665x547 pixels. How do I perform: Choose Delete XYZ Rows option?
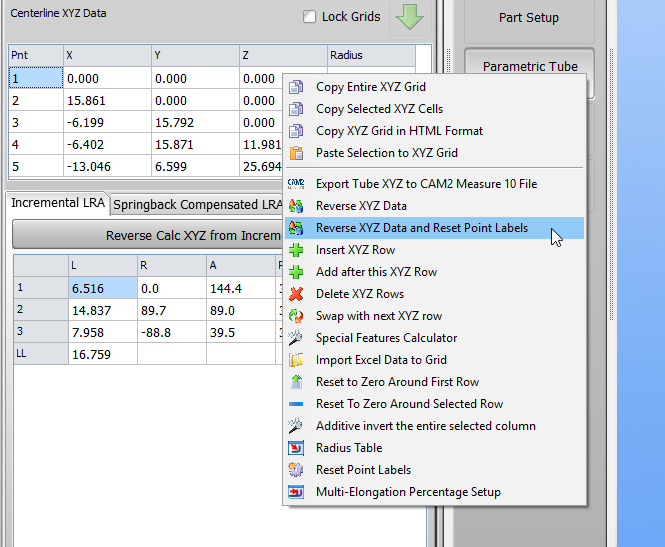pyautogui.click(x=434, y=294)
